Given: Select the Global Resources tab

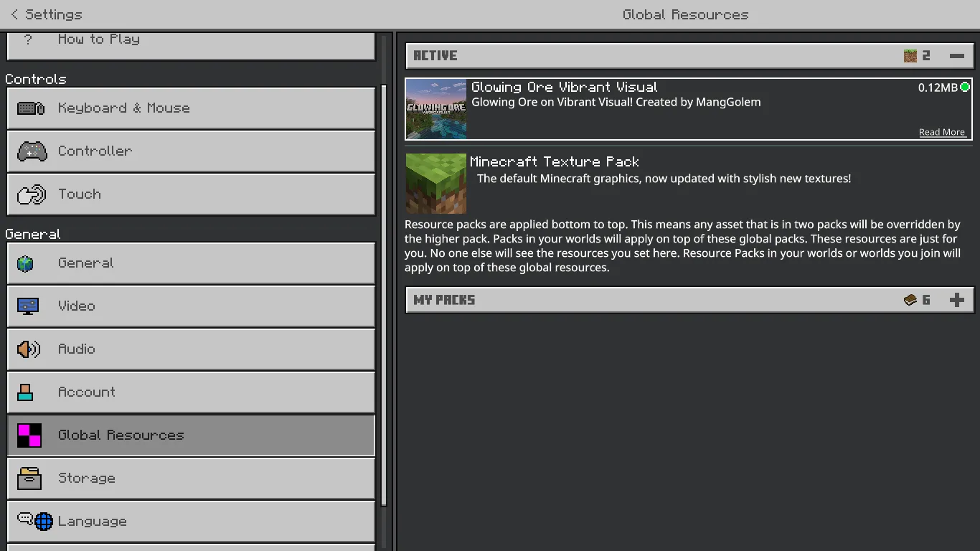Looking at the screenshot, I should tap(191, 435).
